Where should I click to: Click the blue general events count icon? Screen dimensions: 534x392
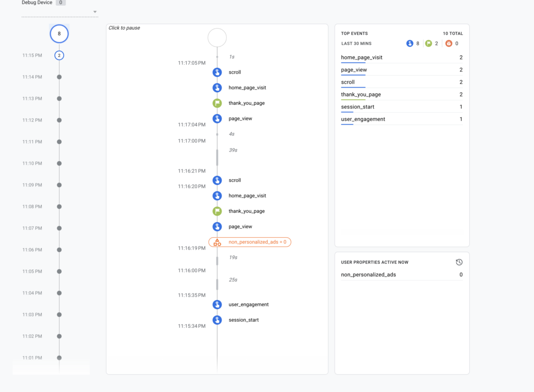410,44
